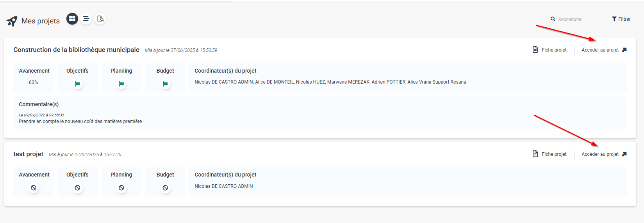The image size is (644, 223).
Task: Click the Budget disabled icon in test projet
Action: pyautogui.click(x=165, y=188)
